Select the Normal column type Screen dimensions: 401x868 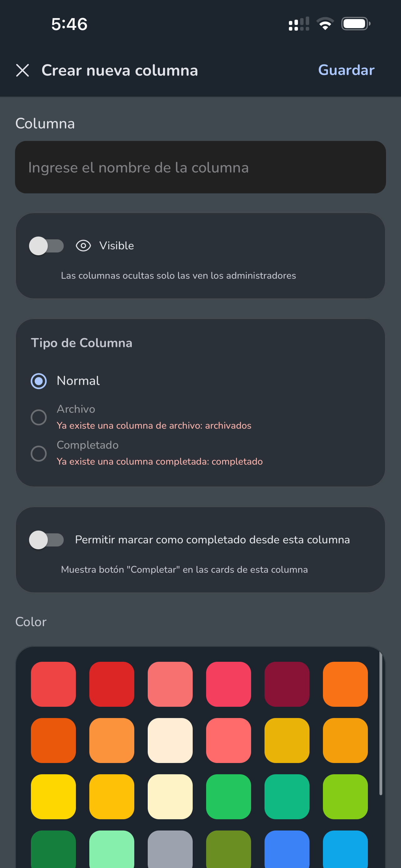[39, 381]
